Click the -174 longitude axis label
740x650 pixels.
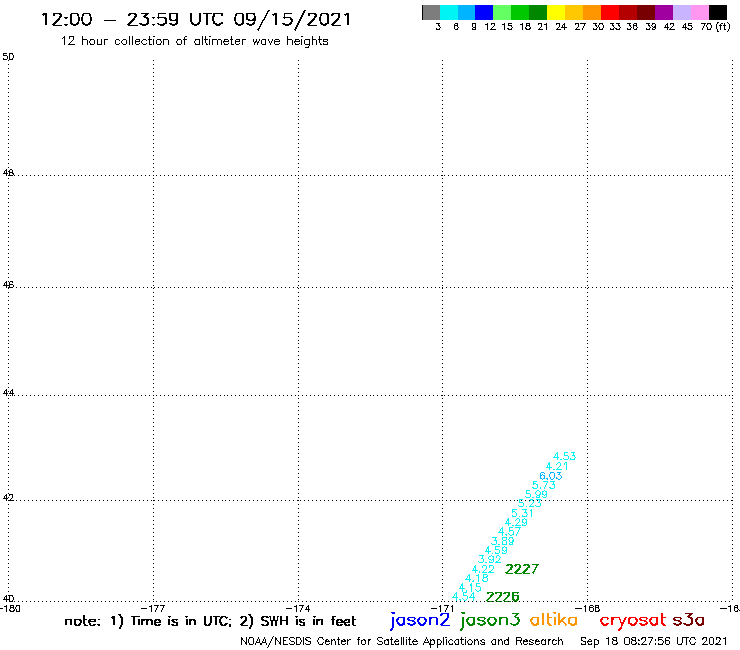coord(298,609)
